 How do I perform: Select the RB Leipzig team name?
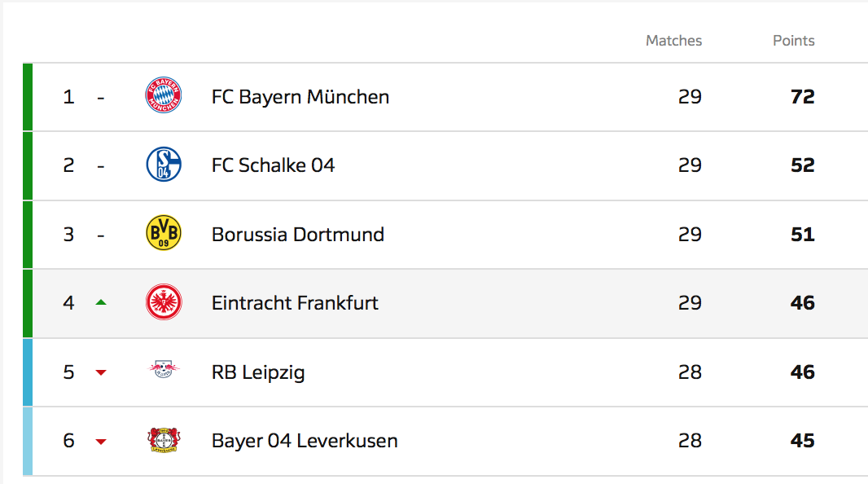pyautogui.click(x=258, y=372)
